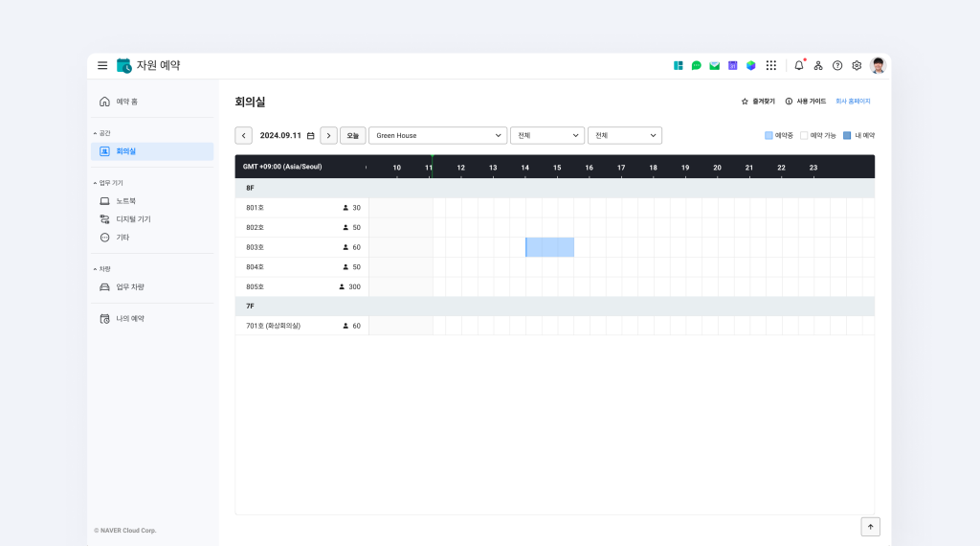Open the hamburger menu in the header
The image size is (980, 546).
pyautogui.click(x=102, y=65)
